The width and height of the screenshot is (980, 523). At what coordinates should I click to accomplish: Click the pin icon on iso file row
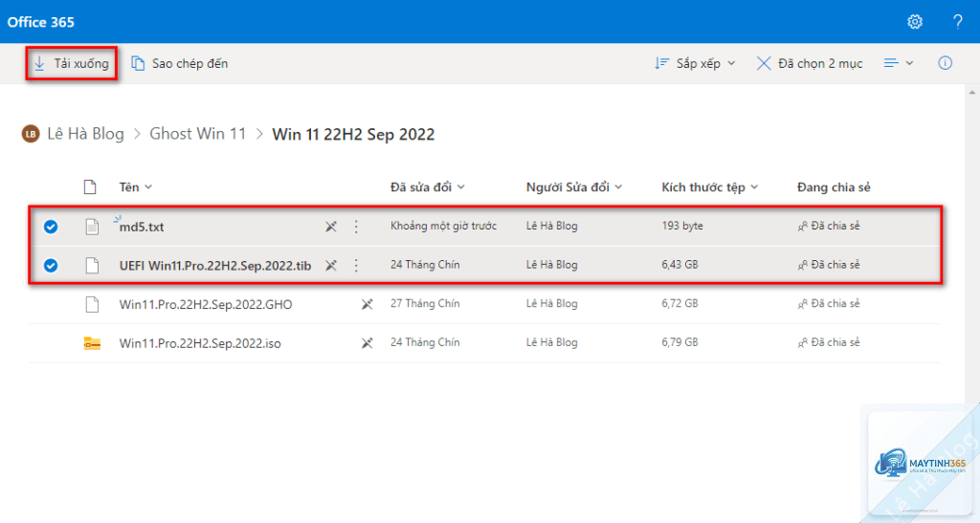367,343
